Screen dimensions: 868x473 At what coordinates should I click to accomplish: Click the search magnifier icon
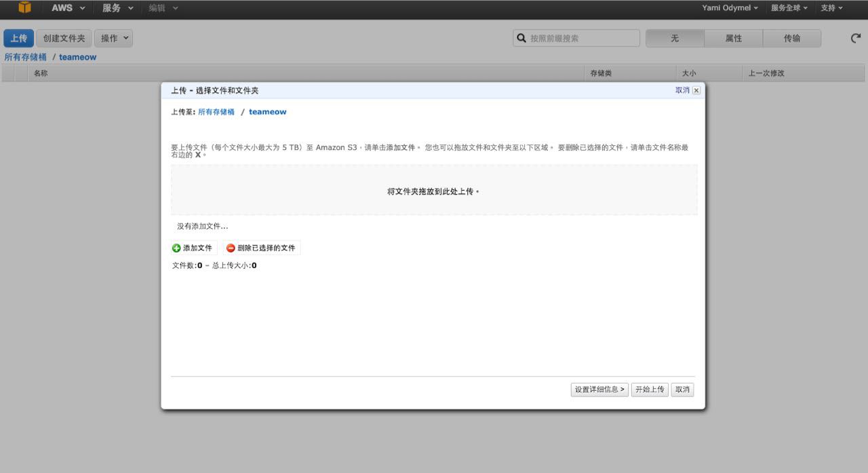(521, 38)
